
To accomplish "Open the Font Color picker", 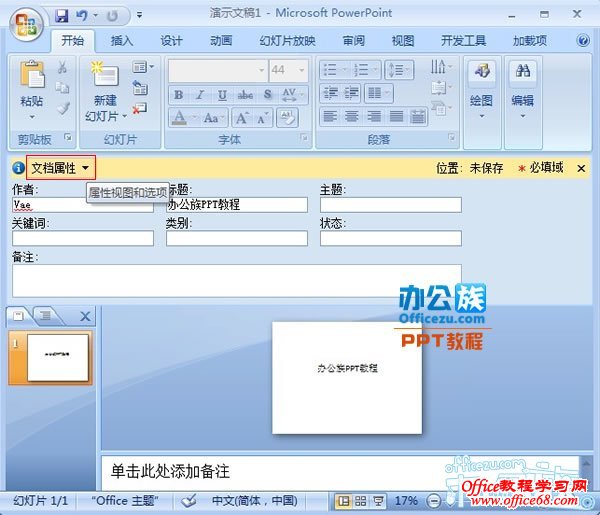I will click(183, 117).
